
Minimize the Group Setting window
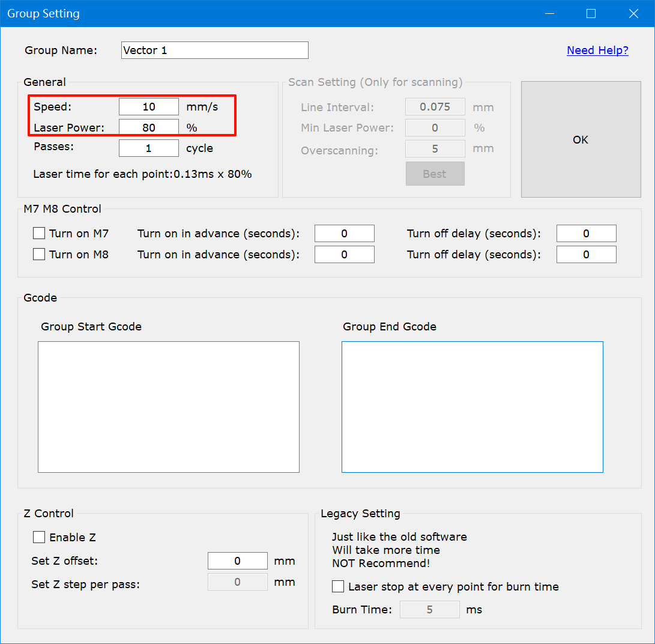point(549,13)
